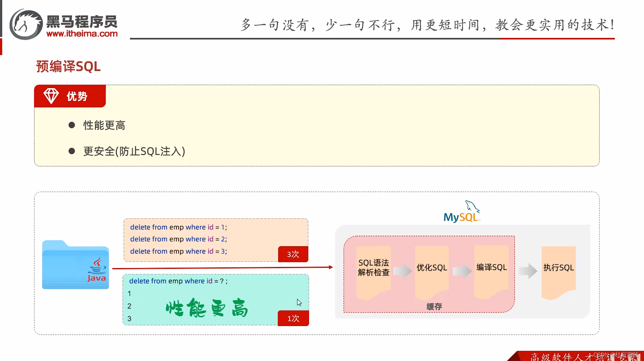Click the red 高级软件人才 banner at bottom

(x=576, y=356)
